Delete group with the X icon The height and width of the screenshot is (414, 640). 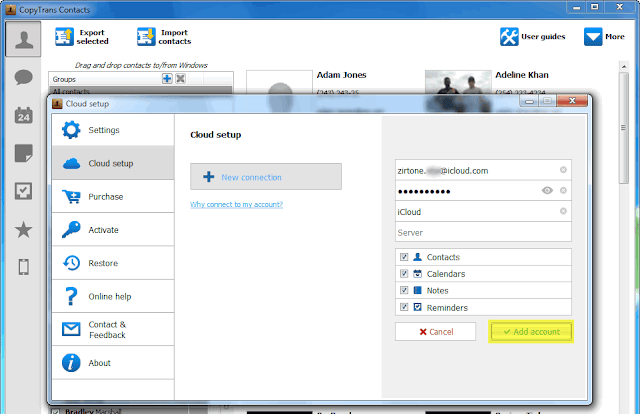[x=180, y=78]
